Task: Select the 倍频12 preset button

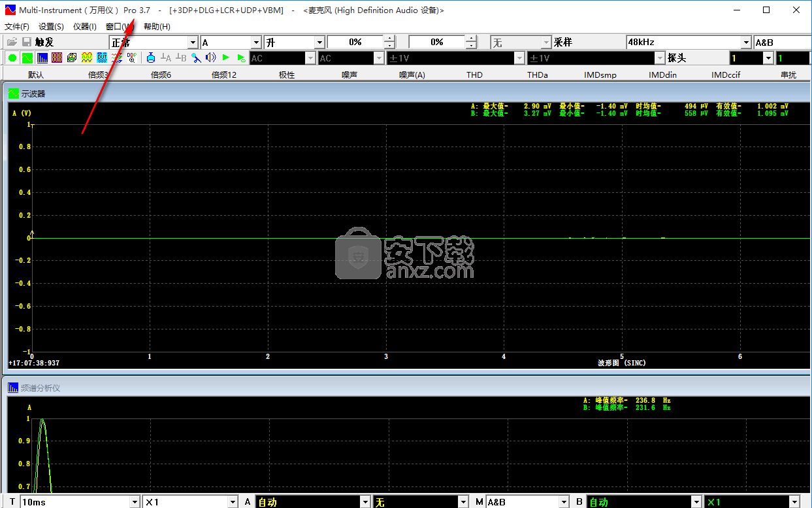Action: point(223,75)
